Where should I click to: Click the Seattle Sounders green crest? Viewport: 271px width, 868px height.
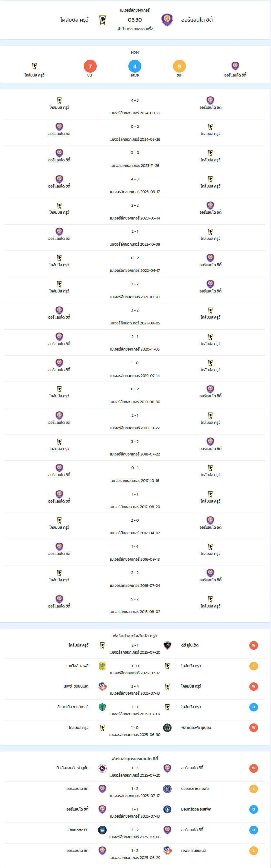pyautogui.click(x=102, y=707)
